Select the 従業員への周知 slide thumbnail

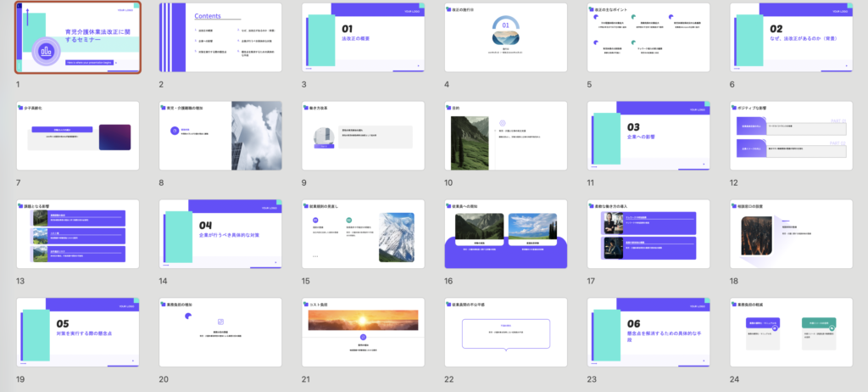click(x=506, y=234)
